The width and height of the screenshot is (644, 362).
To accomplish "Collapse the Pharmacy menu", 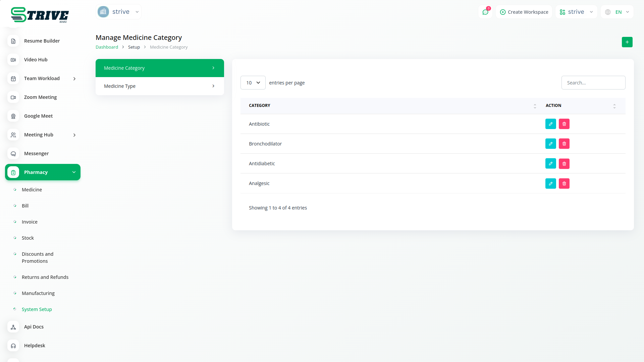I will pos(74,172).
